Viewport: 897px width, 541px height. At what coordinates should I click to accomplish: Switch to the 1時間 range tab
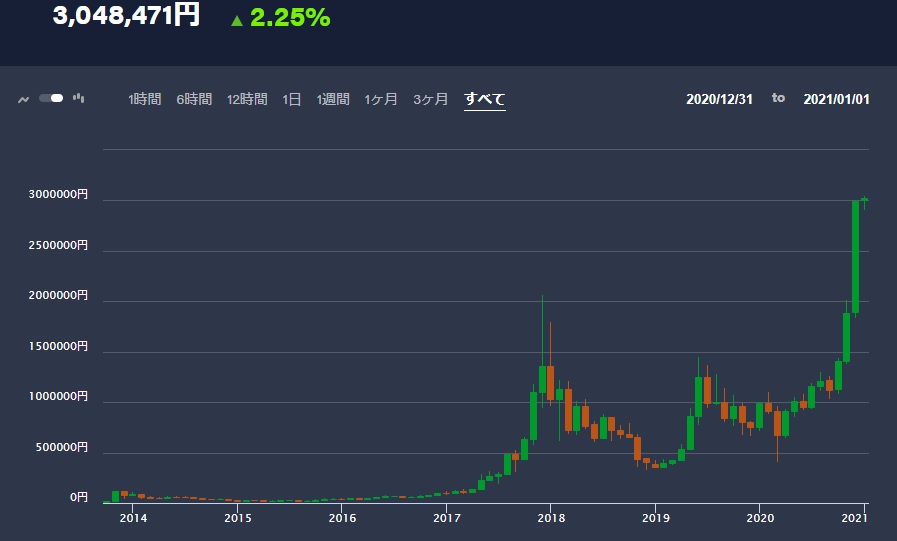tap(145, 100)
